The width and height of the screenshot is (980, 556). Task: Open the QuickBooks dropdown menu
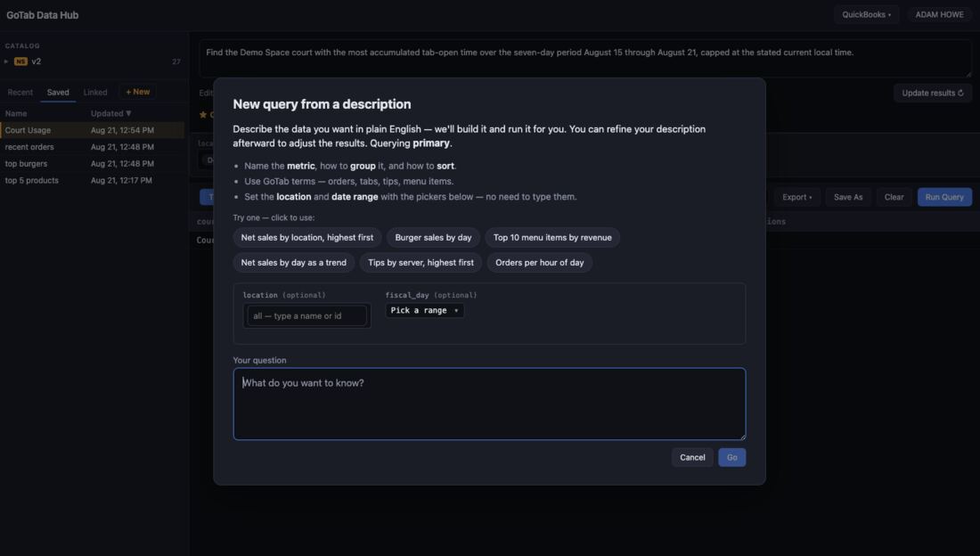[x=866, y=14]
